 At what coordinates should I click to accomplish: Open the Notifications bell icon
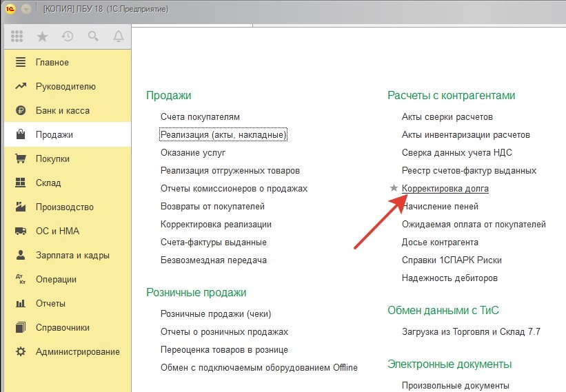click(118, 37)
